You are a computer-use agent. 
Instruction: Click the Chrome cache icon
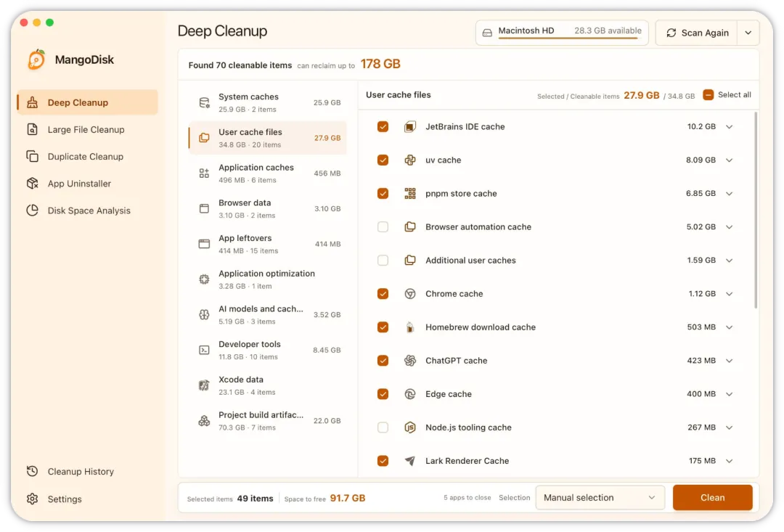(x=410, y=294)
